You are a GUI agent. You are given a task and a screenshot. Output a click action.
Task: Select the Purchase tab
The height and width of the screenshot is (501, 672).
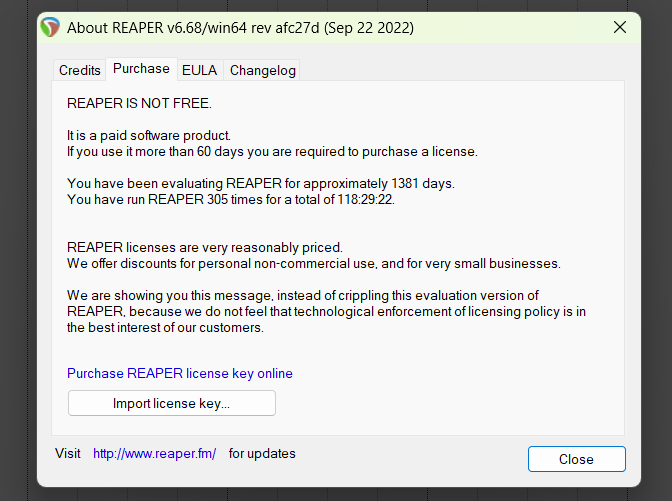(141, 69)
